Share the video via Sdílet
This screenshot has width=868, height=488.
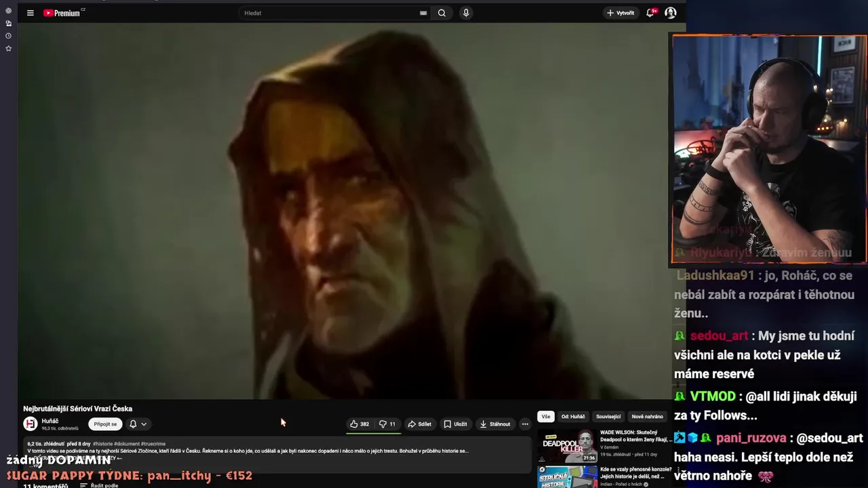click(x=419, y=424)
